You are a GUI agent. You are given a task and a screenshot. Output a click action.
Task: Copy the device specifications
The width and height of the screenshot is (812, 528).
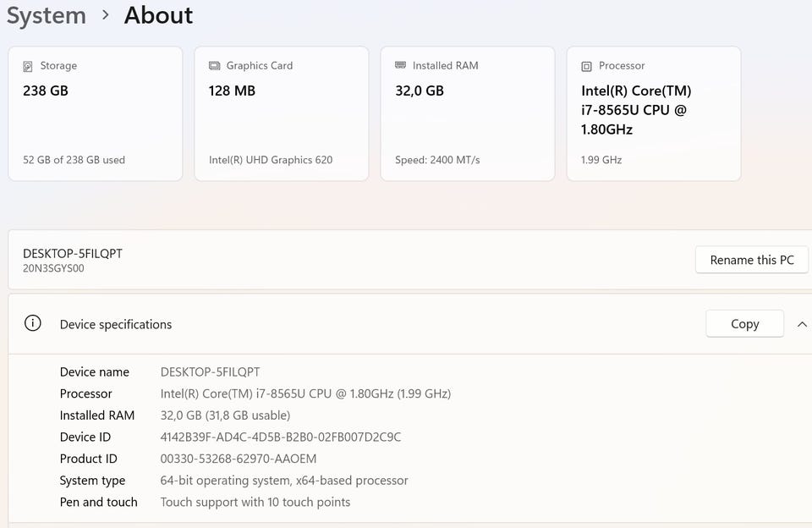coord(744,324)
